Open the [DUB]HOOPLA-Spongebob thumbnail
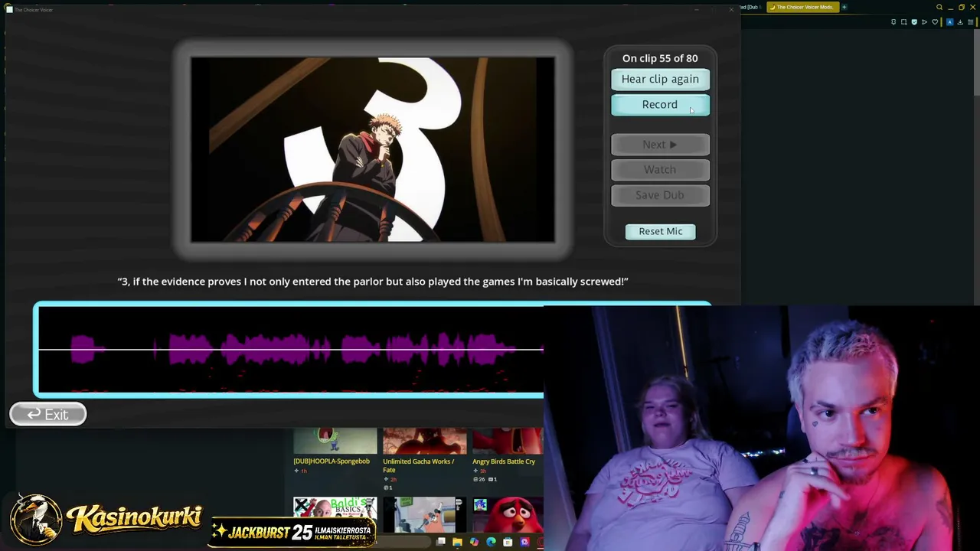Image resolution: width=980 pixels, height=551 pixels. tap(335, 441)
